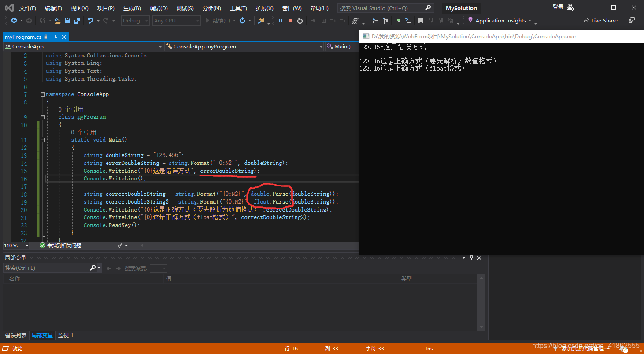Click the show next statement arrow

tap(313, 20)
